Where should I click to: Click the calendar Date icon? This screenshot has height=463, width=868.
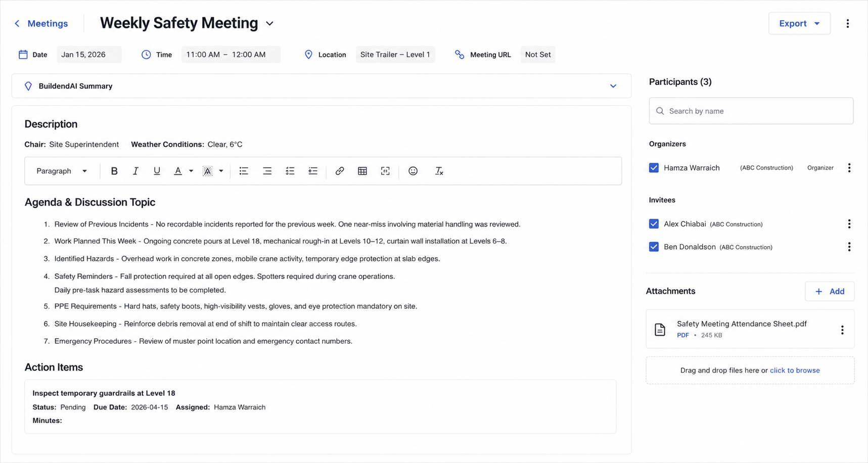click(x=23, y=55)
